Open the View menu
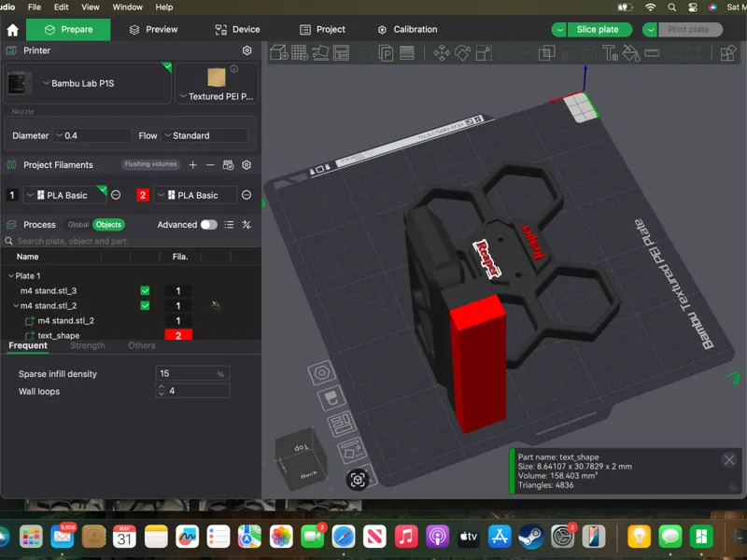 point(90,7)
